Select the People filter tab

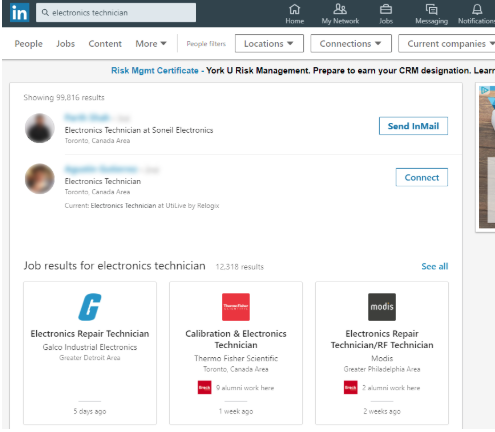pyautogui.click(x=28, y=44)
